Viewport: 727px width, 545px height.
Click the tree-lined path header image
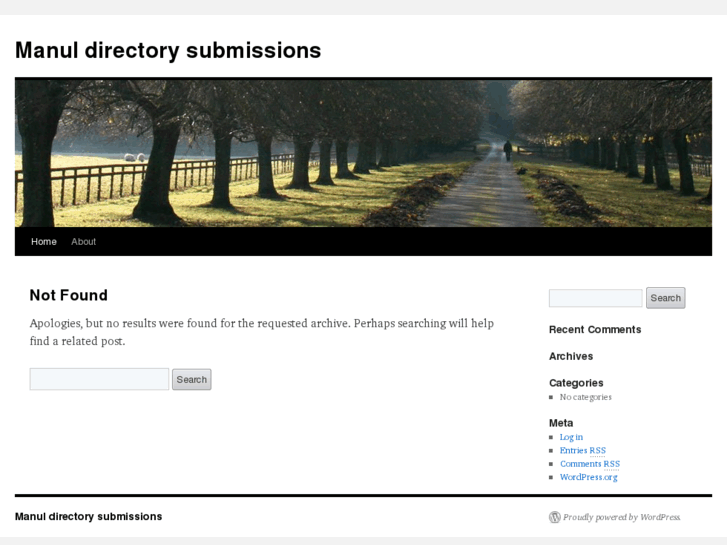pos(363,153)
